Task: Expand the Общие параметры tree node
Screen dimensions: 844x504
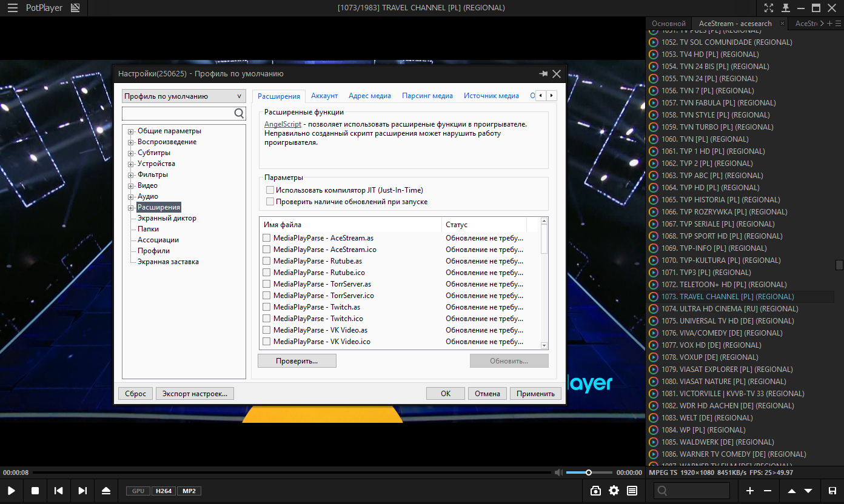Action: pos(130,131)
